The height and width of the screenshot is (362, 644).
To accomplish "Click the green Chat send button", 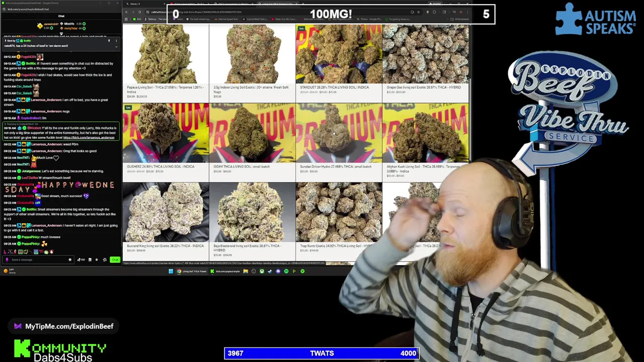I will point(115,259).
